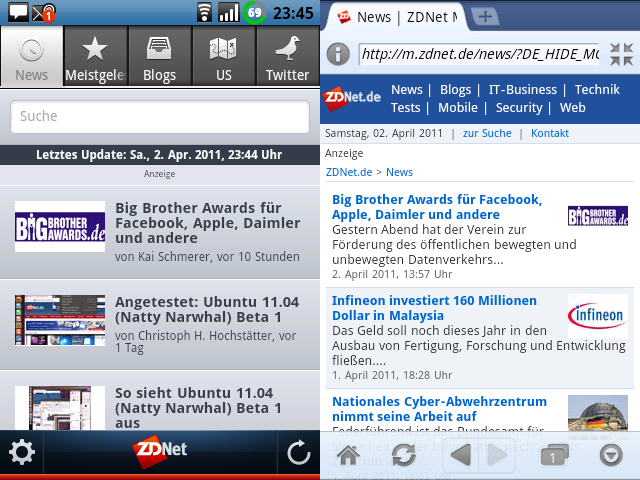Open Mobile nav link

458,108
